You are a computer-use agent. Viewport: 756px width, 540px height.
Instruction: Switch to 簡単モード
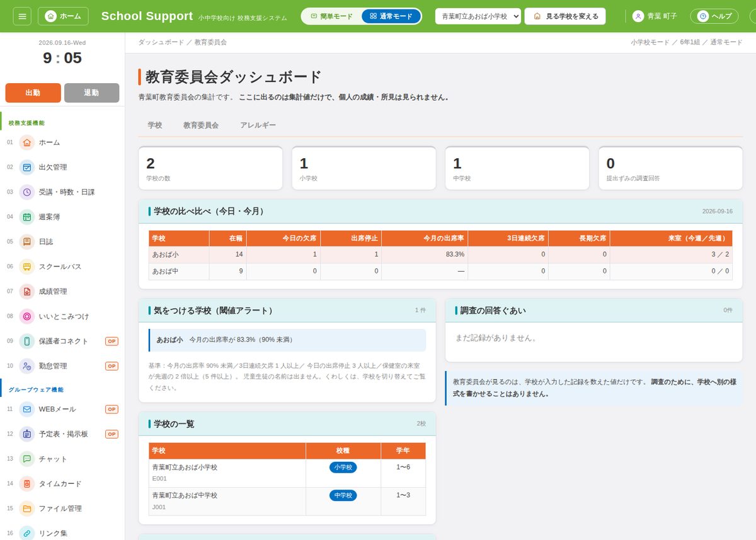(331, 16)
